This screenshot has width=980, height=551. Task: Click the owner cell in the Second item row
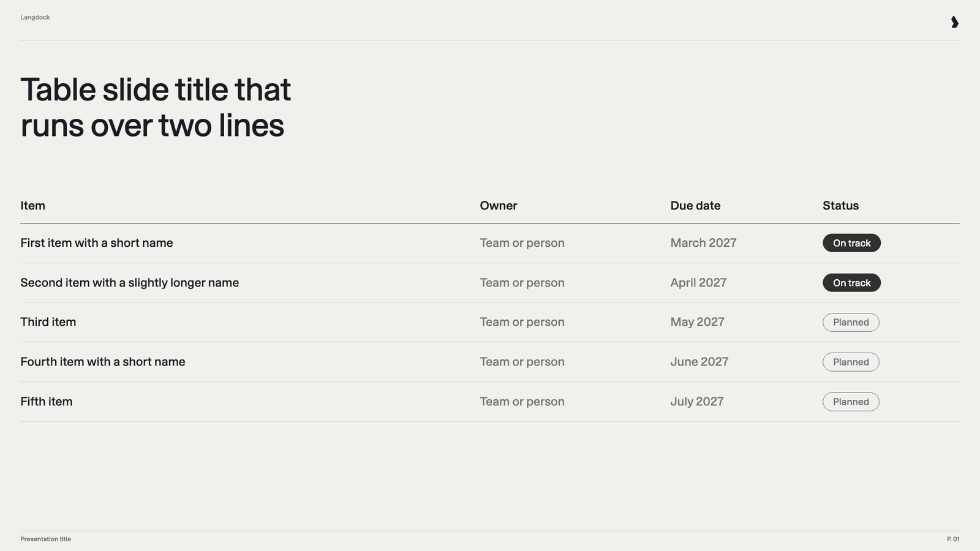[x=522, y=283]
